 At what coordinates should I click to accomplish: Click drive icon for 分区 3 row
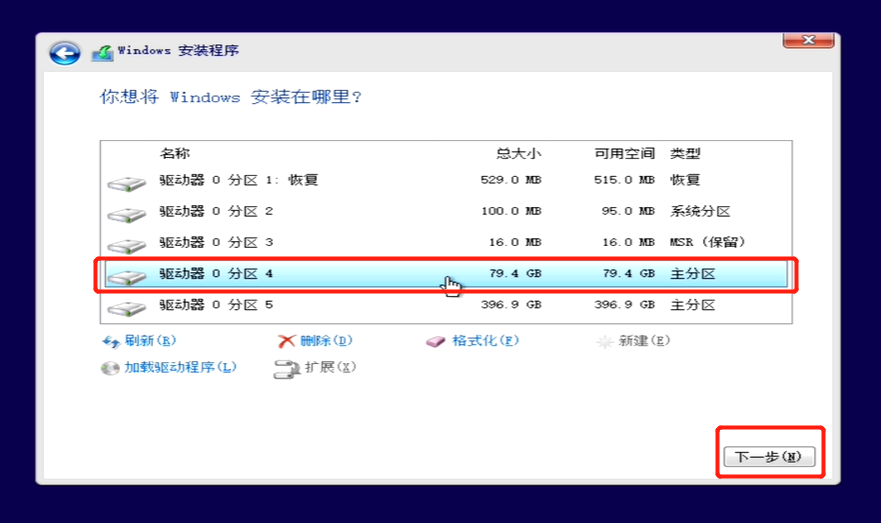tap(127, 245)
